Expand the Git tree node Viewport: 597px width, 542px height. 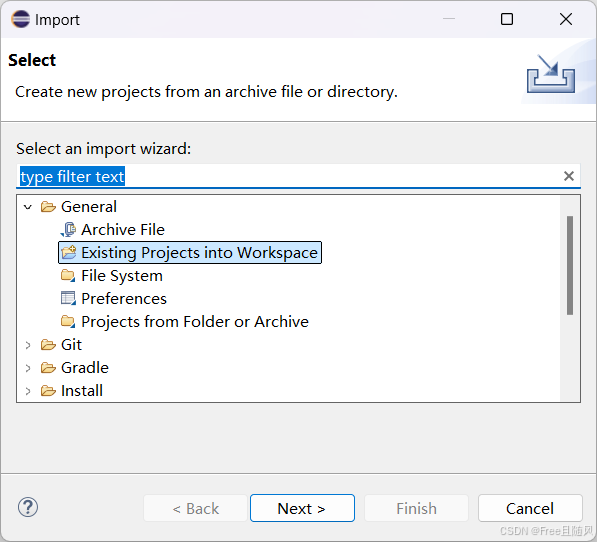(28, 345)
